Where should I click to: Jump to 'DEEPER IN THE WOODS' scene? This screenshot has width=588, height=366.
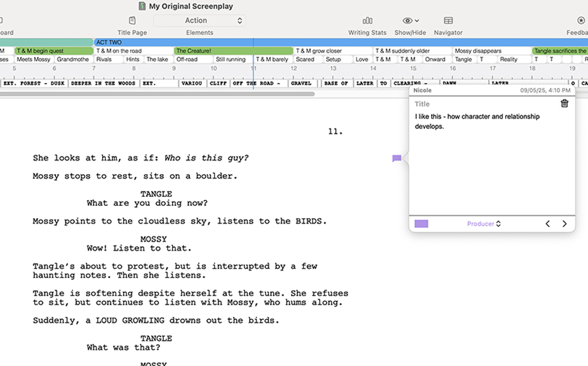coord(103,83)
